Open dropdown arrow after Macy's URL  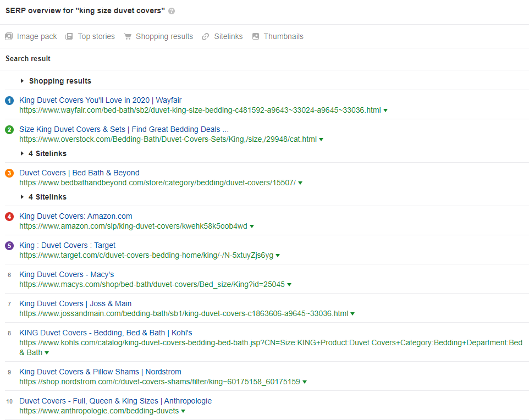click(x=289, y=285)
